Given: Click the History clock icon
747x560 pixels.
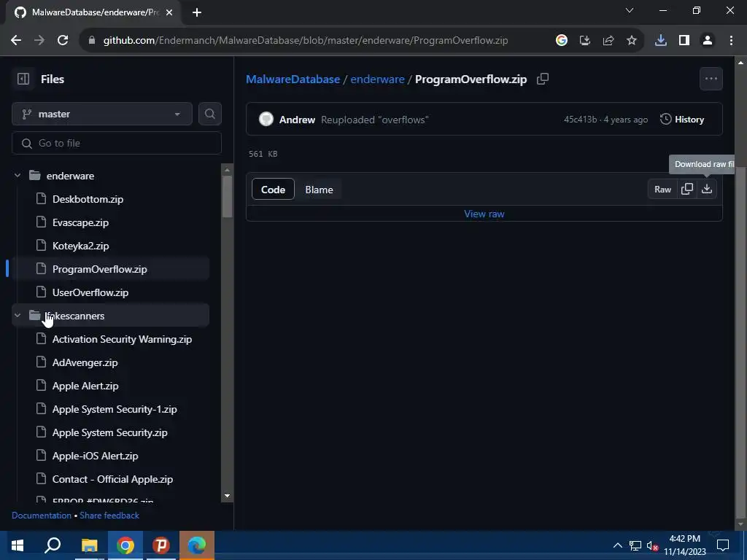Looking at the screenshot, I should [665, 119].
